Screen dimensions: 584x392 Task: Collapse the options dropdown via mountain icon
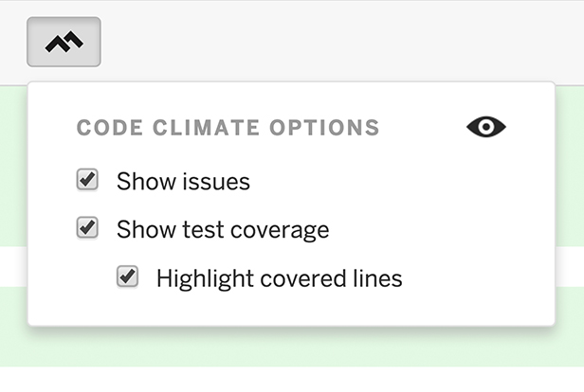click(x=64, y=42)
